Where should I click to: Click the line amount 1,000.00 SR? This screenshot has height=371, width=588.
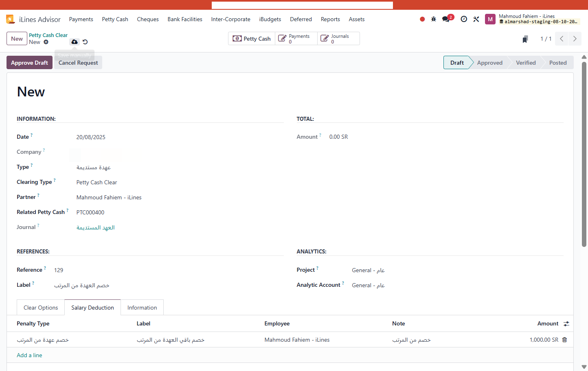544,340
